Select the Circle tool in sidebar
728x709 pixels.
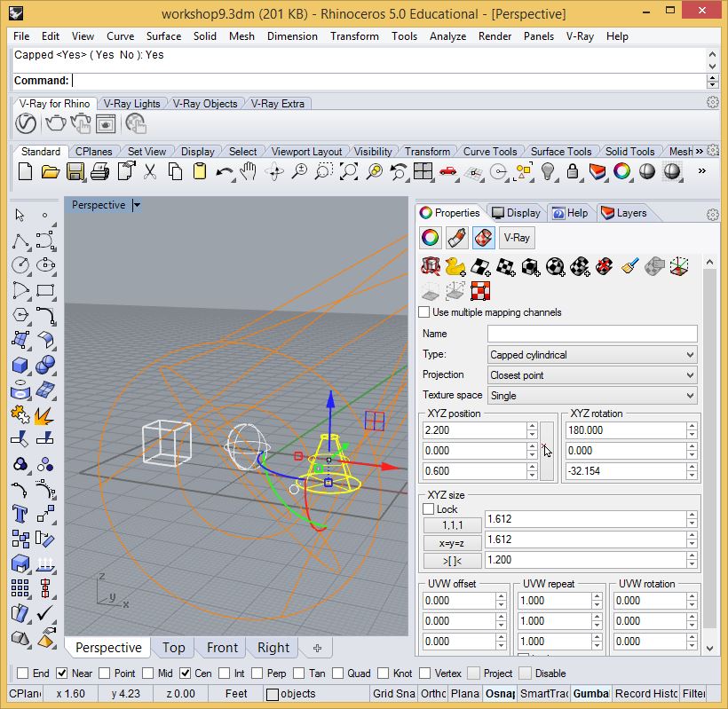[x=20, y=265]
